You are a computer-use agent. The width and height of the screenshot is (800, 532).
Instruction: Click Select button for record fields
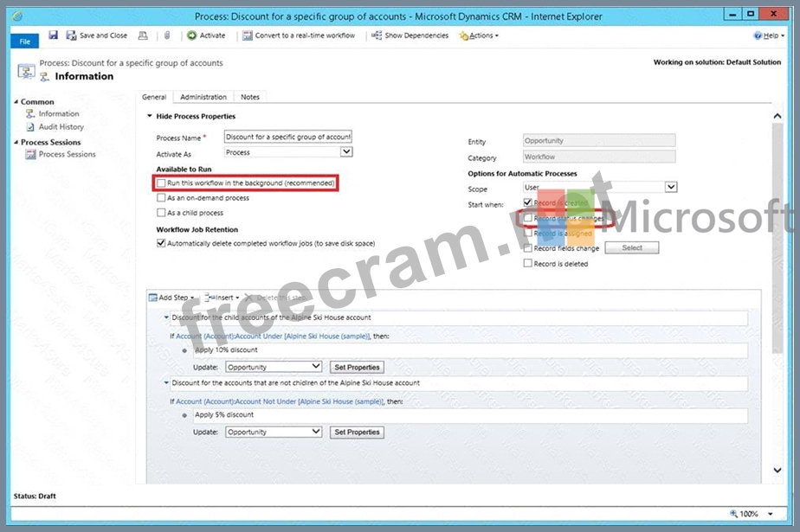point(632,247)
